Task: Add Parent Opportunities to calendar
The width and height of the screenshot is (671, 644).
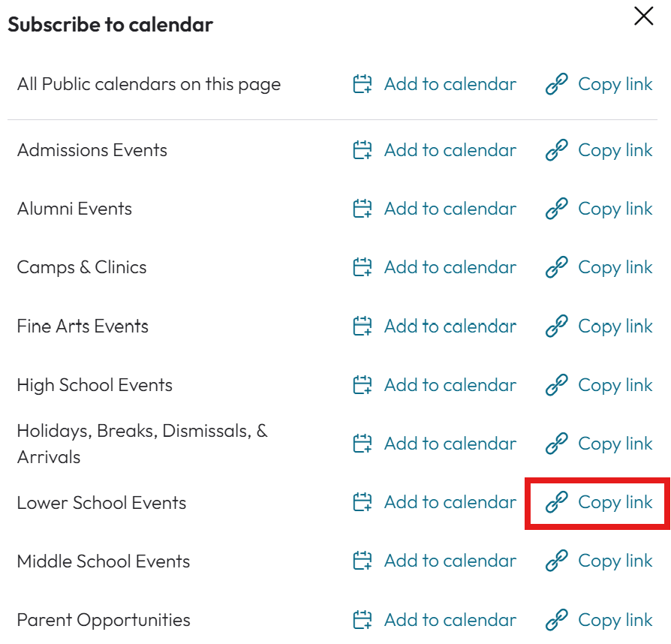Action: [x=435, y=620]
